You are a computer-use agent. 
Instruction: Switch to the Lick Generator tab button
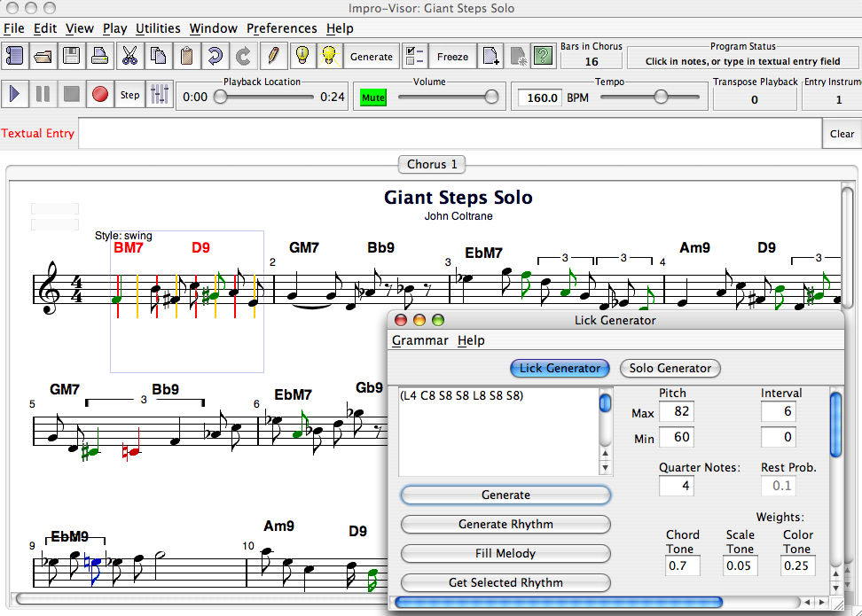[x=560, y=368]
